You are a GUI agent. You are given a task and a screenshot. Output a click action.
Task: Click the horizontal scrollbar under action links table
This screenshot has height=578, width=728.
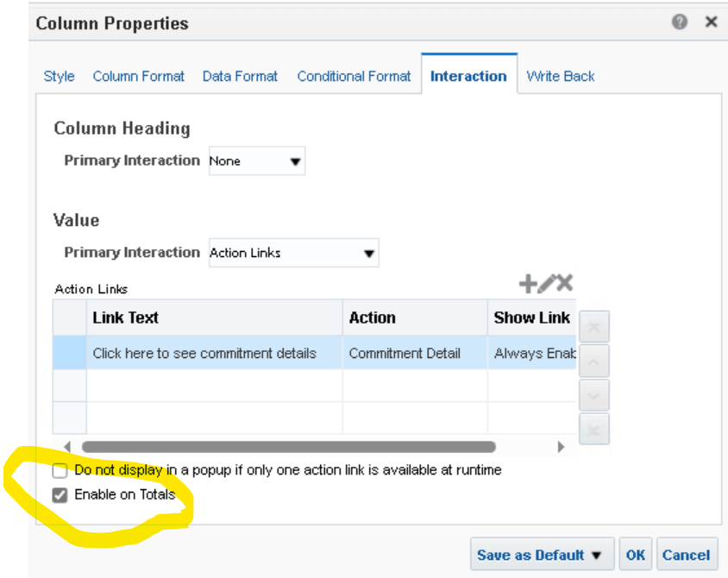point(289,447)
